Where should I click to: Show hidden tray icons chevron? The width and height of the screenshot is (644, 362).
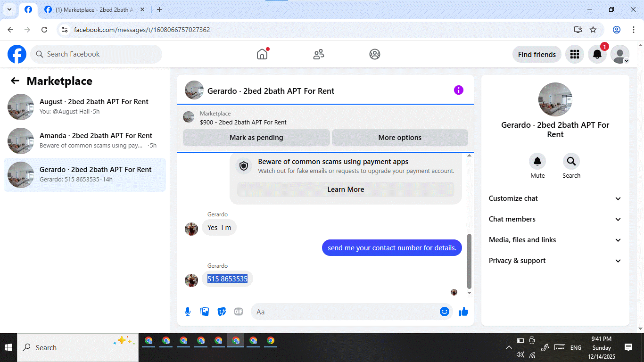click(x=509, y=347)
